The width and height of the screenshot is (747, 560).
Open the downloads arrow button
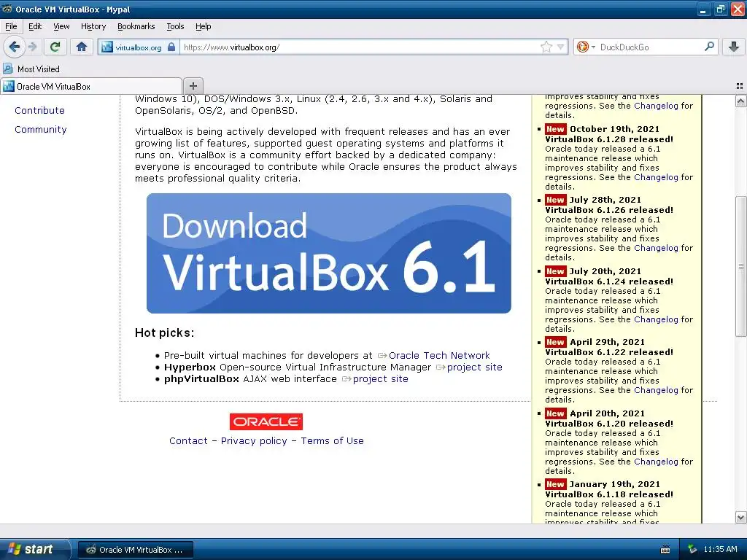pos(734,47)
